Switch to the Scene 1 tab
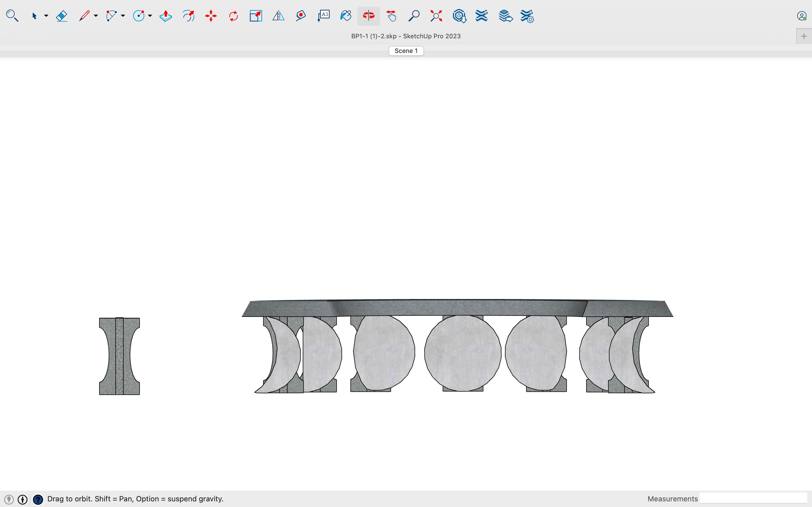This screenshot has height=507, width=812. pyautogui.click(x=406, y=51)
